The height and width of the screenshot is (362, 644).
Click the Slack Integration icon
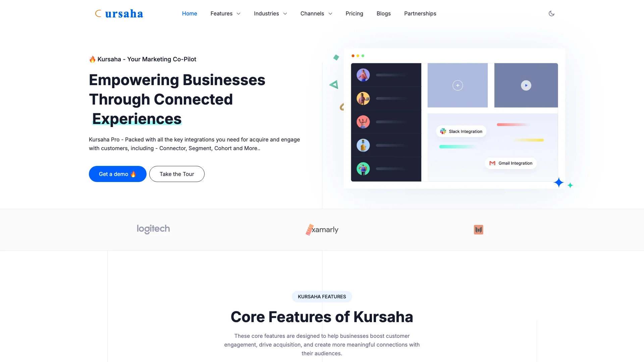click(x=444, y=131)
